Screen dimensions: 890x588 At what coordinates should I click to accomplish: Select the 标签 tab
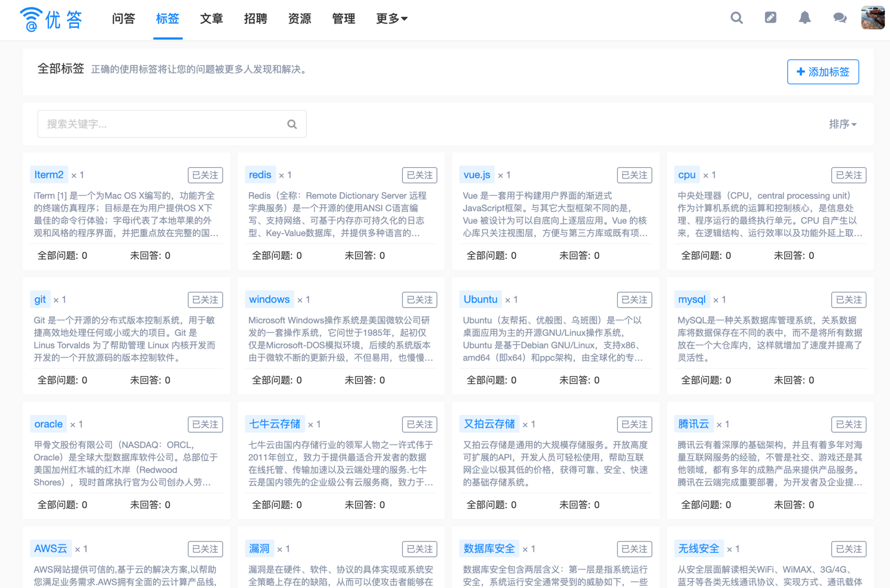coord(167,19)
